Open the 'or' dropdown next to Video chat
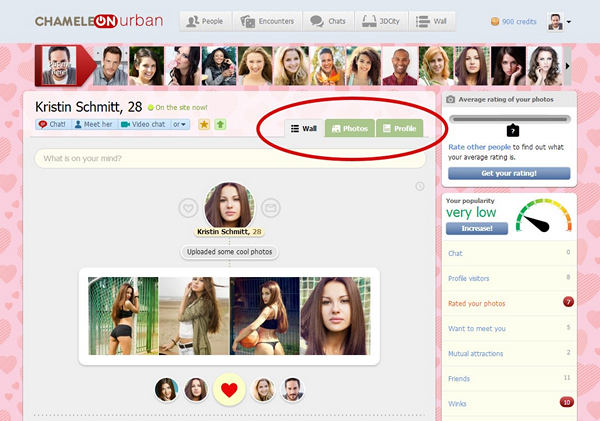Viewport: 600px width, 421px height. (180, 125)
